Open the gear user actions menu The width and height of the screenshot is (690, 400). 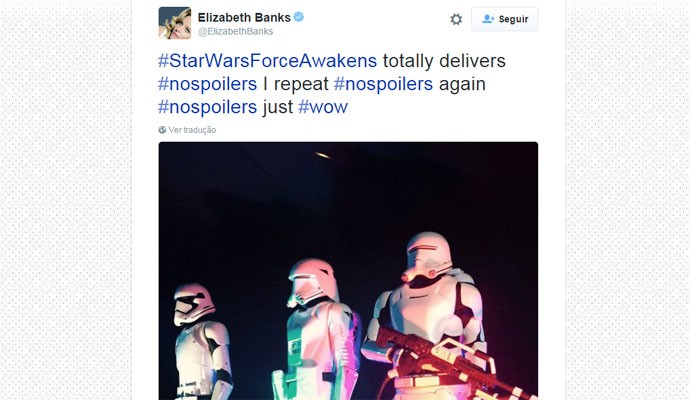[456, 19]
